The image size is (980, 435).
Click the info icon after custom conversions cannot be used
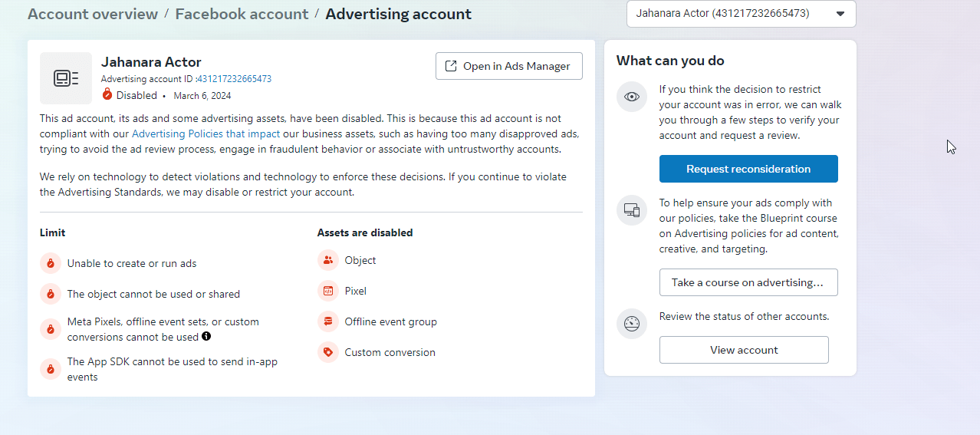click(x=206, y=336)
